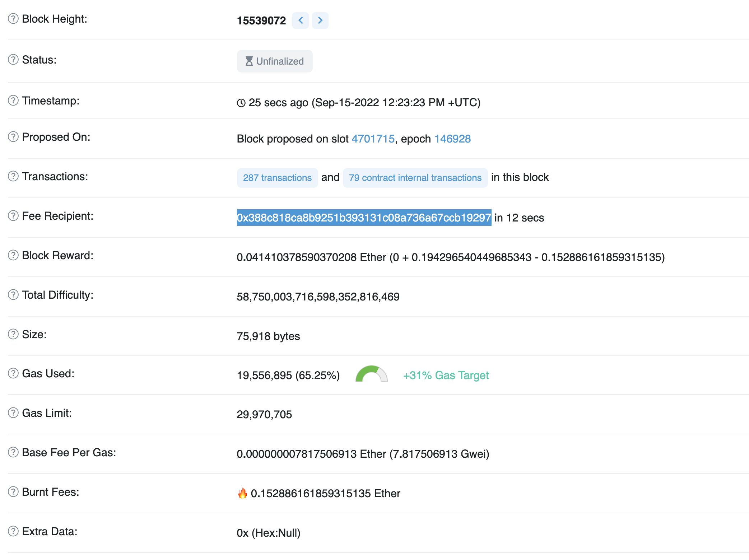This screenshot has height=560, width=749.
Task: Click help icon beside Block Reward
Action: click(x=13, y=255)
